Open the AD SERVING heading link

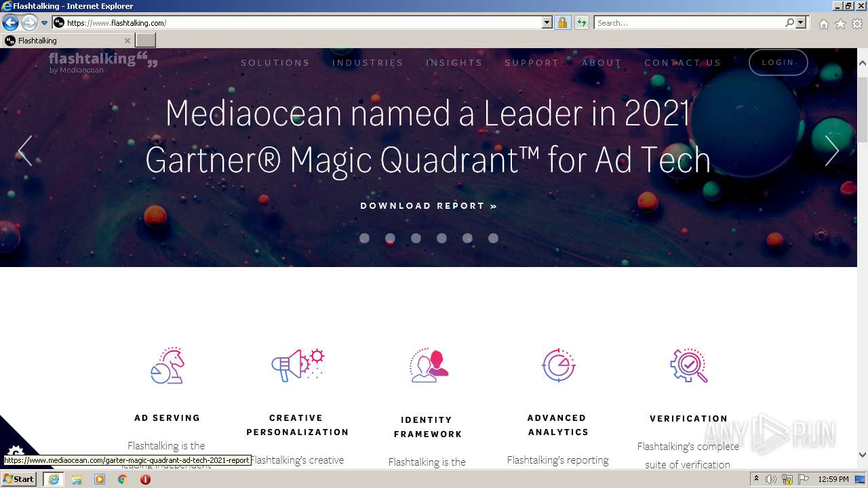[167, 418]
